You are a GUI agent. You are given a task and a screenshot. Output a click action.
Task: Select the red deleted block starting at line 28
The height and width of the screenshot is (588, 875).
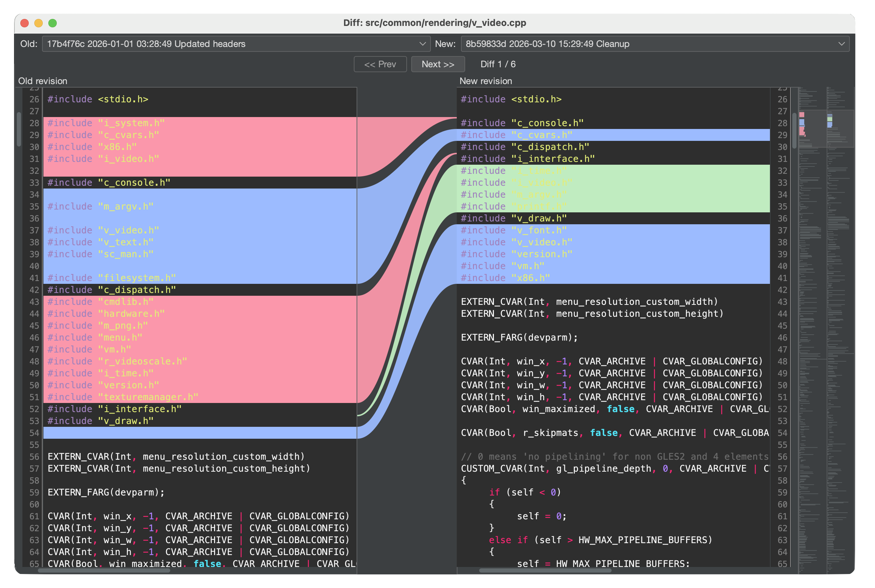pos(187,146)
